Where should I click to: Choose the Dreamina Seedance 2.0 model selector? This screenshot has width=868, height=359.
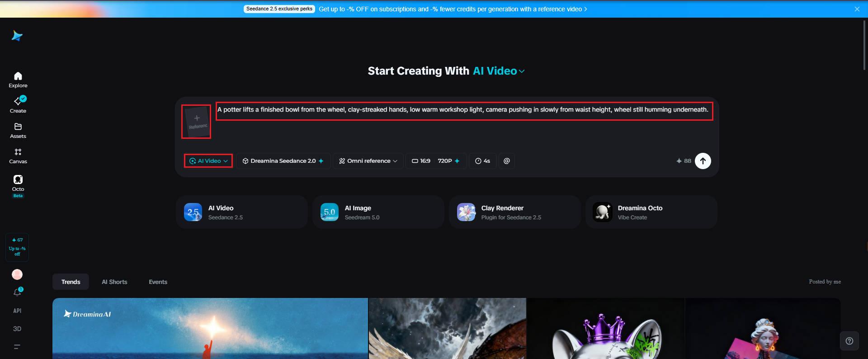(x=283, y=161)
